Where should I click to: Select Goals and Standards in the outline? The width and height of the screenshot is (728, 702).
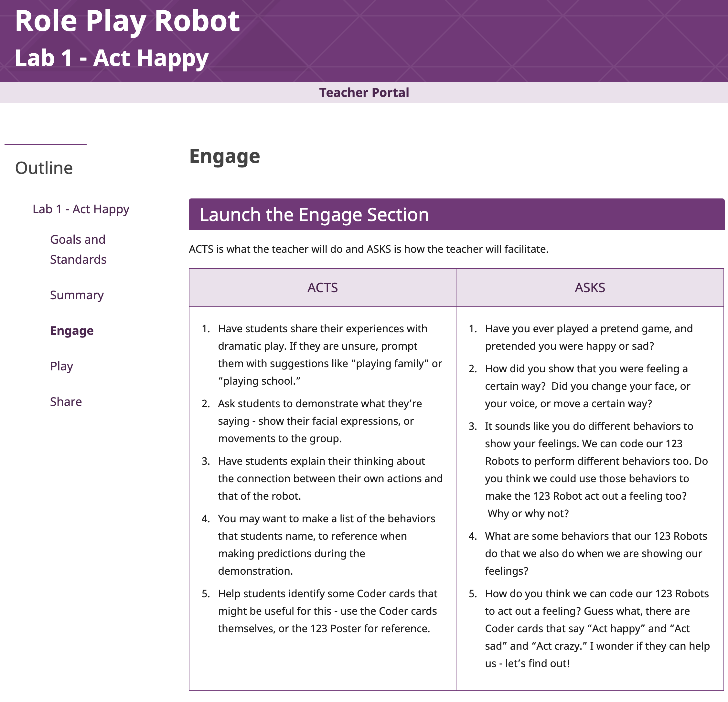pyautogui.click(x=78, y=249)
